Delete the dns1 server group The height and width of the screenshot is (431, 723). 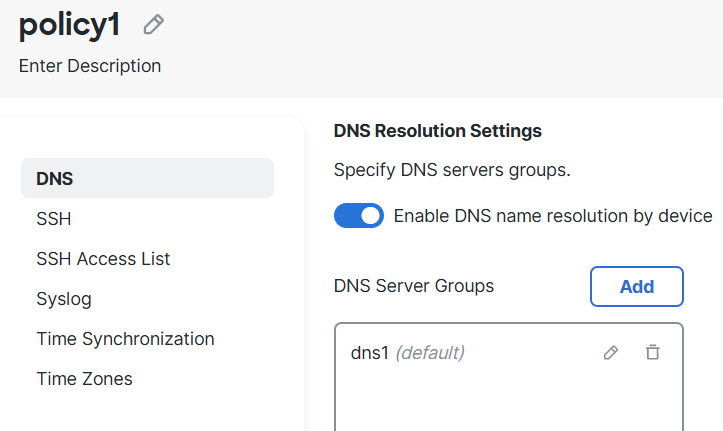point(653,352)
